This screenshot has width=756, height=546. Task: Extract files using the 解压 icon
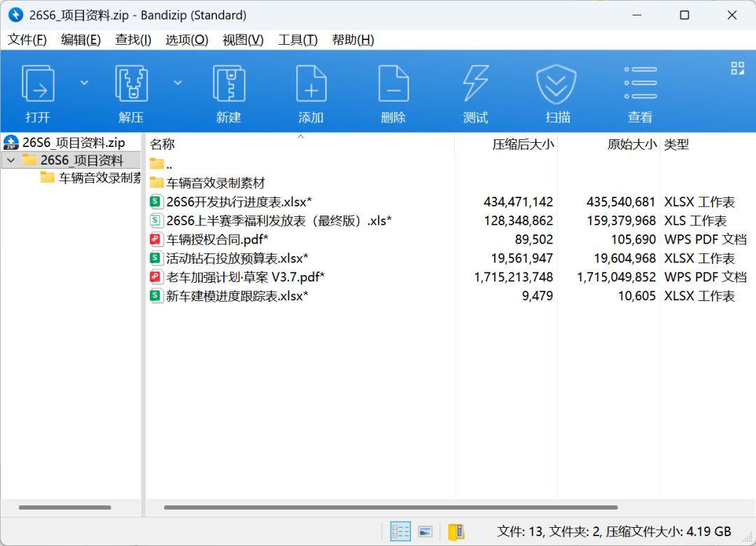tap(131, 93)
